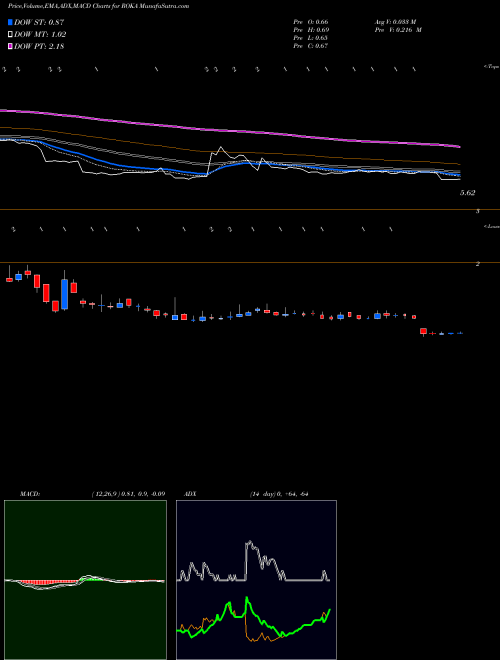Image resolution: width=500 pixels, height=660 pixels.
Task: Click the blue DOW ST legend swatch
Action: (10, 22)
